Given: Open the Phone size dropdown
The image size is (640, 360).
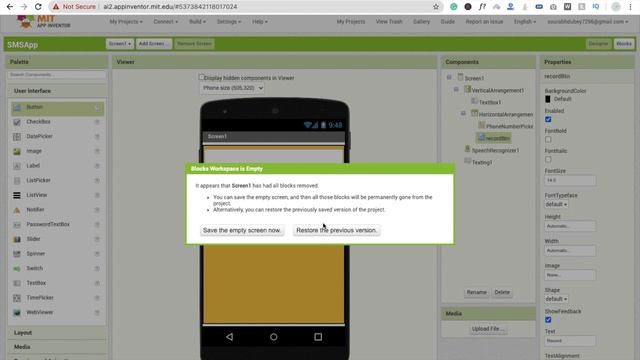Looking at the screenshot, I should tap(232, 88).
